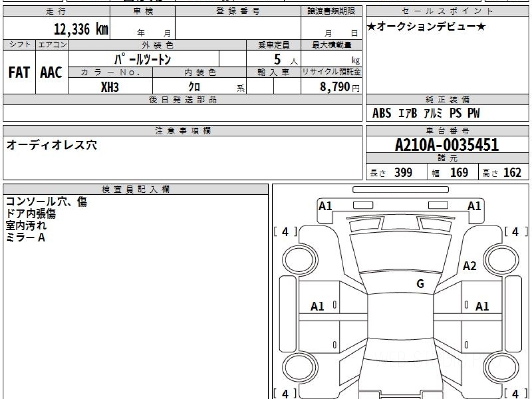Select the height value 162

512,172
